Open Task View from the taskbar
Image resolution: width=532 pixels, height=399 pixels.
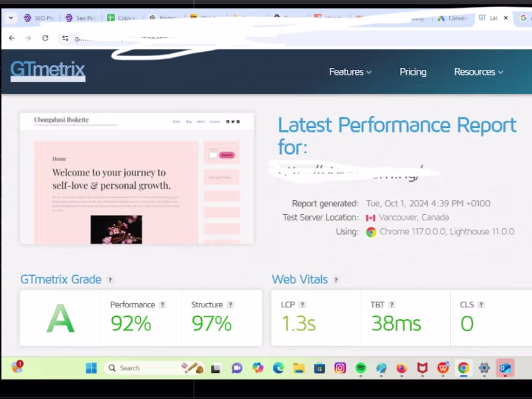click(x=216, y=369)
